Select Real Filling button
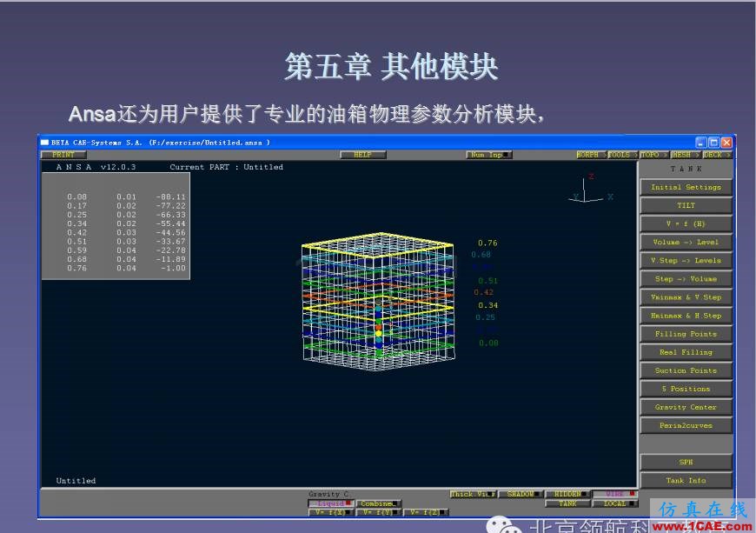Screen dimensions: 756x533 coord(686,352)
